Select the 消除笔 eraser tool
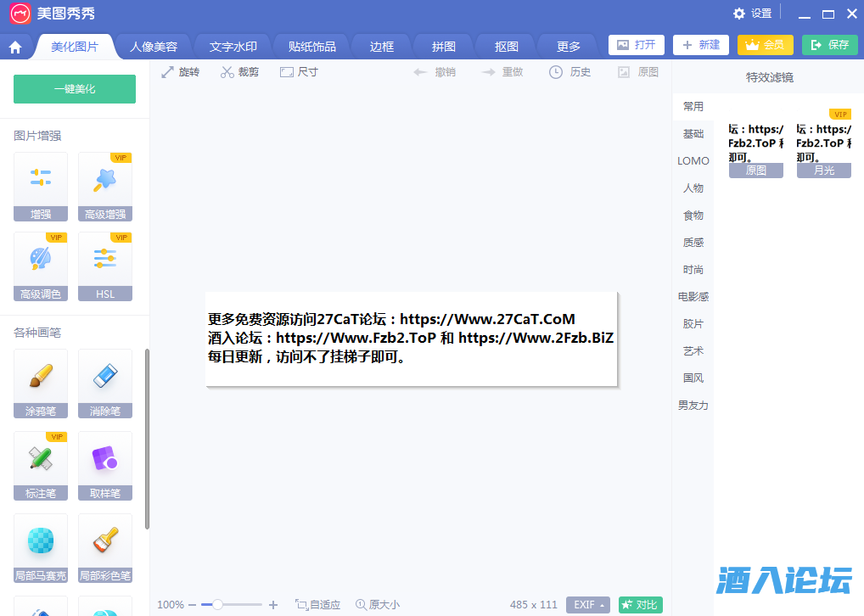 pyautogui.click(x=105, y=384)
